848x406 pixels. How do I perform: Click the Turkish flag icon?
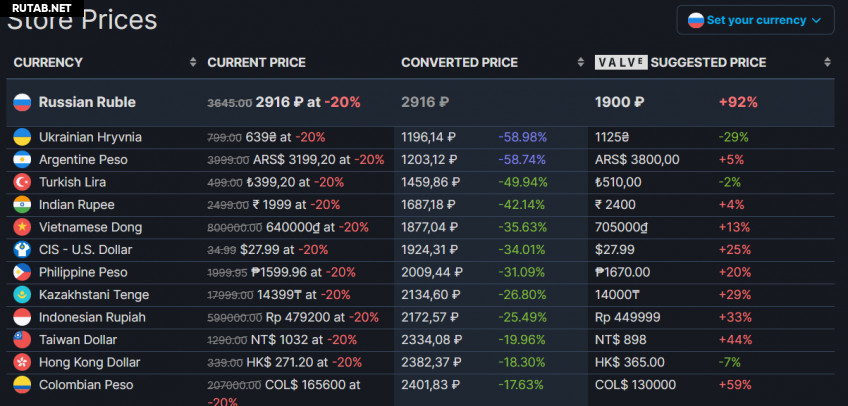pos(21,182)
